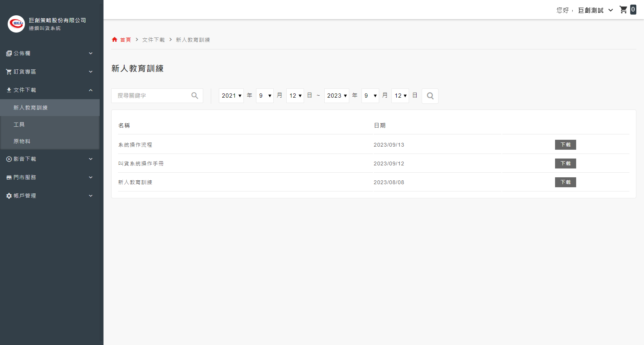Download the 叫貨系統操作手冊 file
Screen dimensions: 644x345
565,164
